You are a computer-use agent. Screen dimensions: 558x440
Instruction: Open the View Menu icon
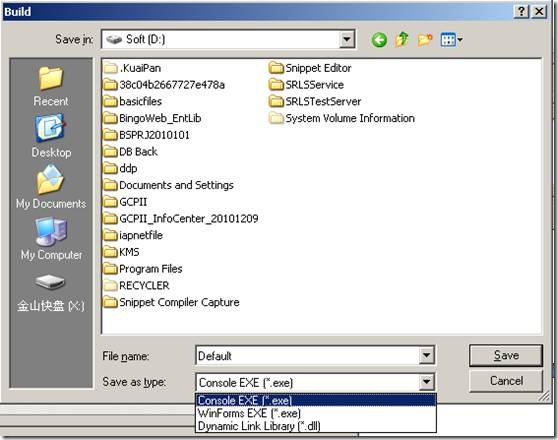(451, 40)
